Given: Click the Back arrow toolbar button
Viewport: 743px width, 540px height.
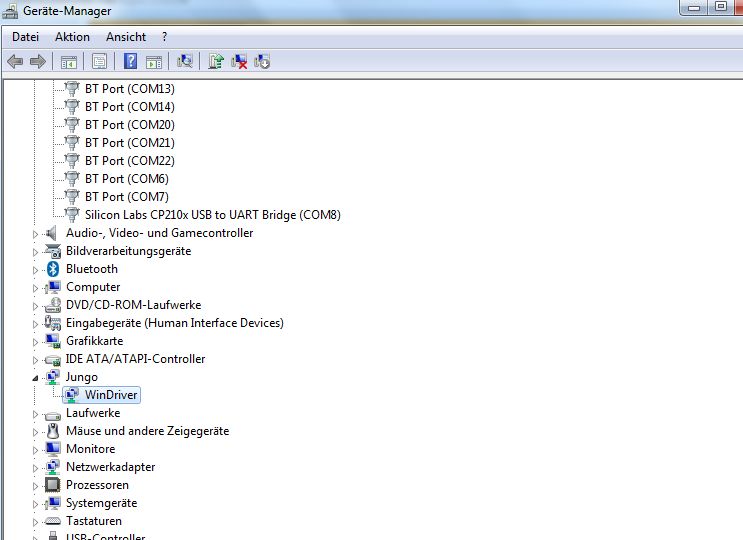Looking at the screenshot, I should pos(16,62).
